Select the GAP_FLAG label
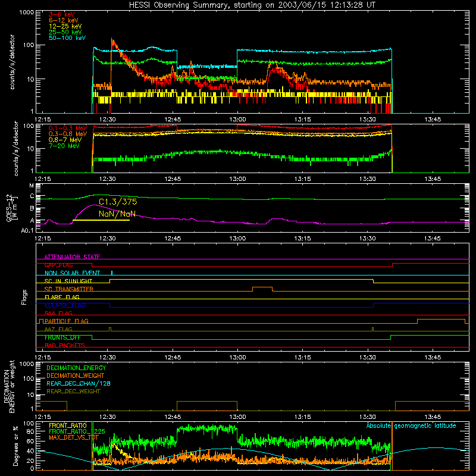 [58, 265]
